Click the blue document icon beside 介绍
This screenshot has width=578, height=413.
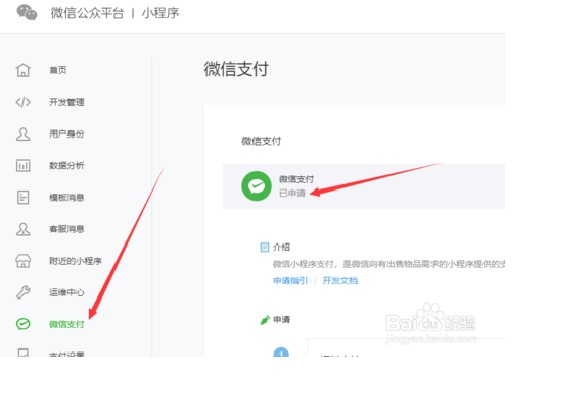265,247
